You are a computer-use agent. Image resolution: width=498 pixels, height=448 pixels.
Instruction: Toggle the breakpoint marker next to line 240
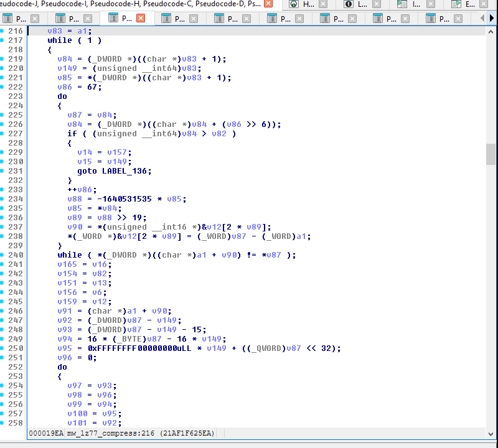click(x=3, y=254)
